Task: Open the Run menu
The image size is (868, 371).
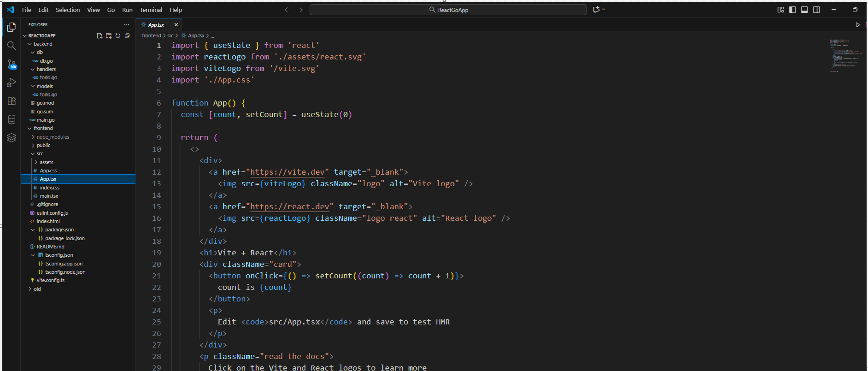Action: 127,10
